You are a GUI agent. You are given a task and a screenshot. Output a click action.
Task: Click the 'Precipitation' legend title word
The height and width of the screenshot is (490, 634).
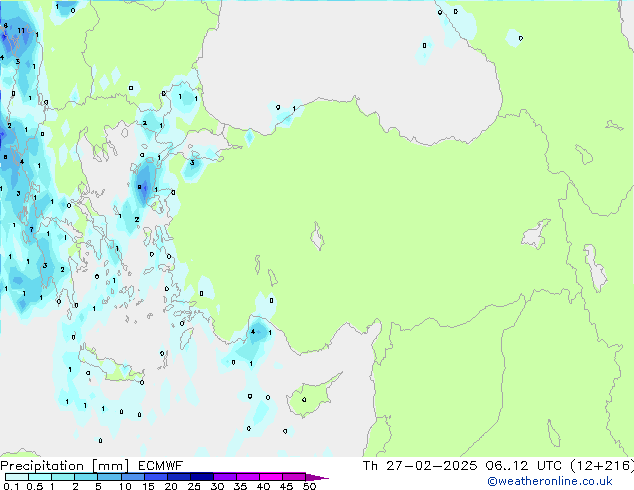tap(42, 466)
